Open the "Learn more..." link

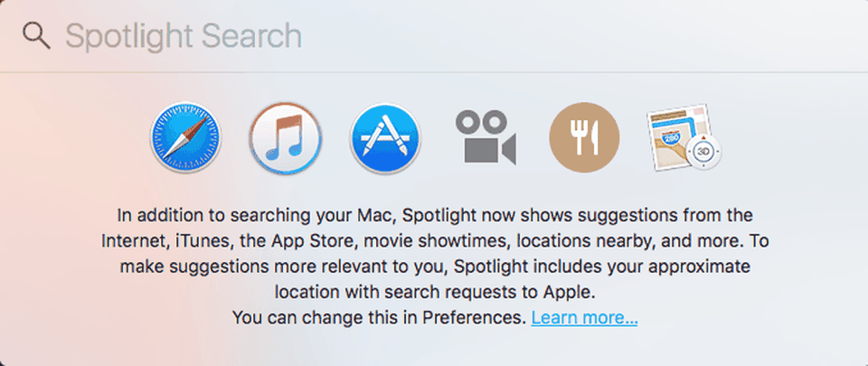584,317
